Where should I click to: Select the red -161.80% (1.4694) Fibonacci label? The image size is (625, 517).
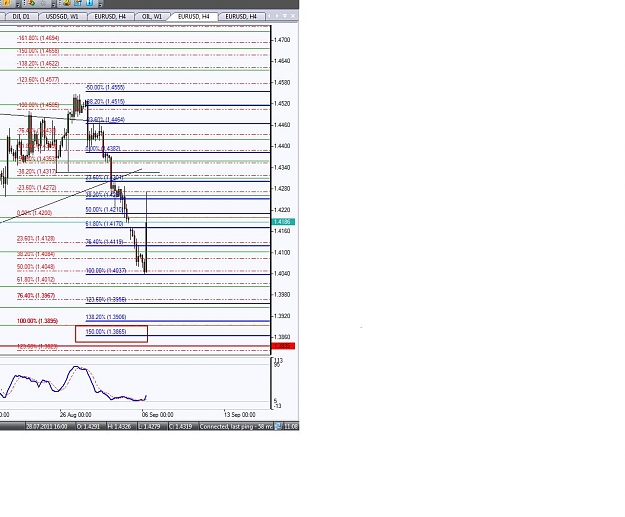38,38
